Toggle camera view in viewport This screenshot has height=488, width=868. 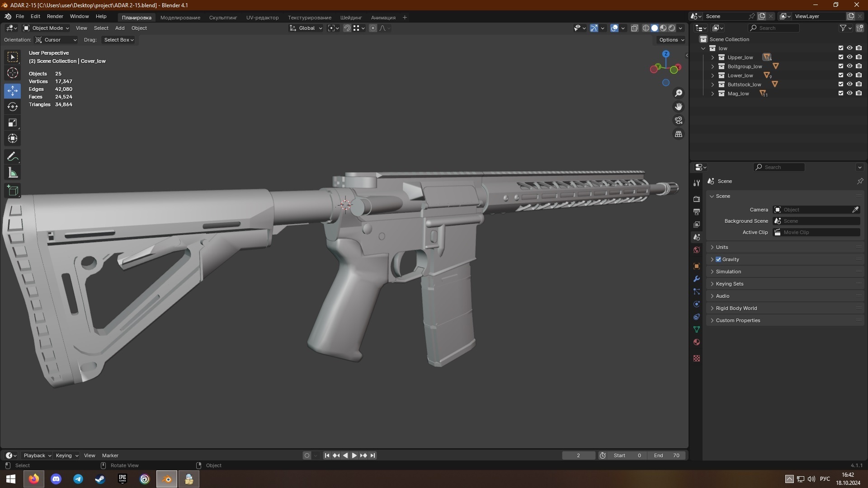click(679, 120)
